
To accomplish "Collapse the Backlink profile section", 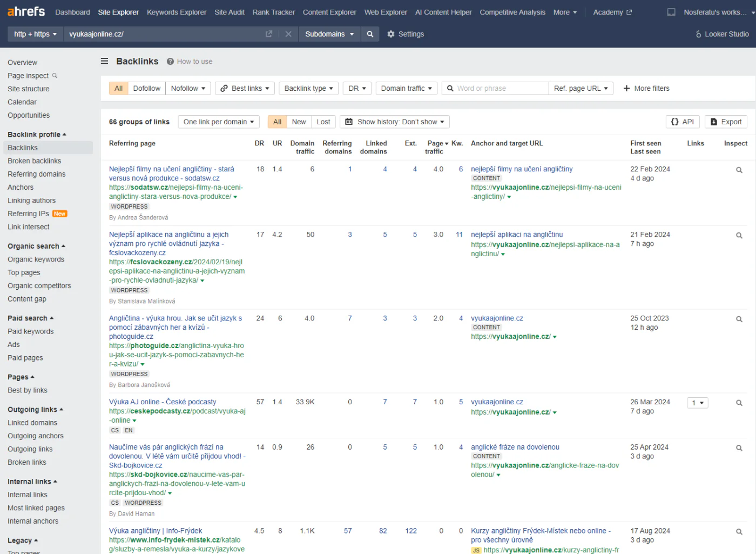I will point(37,135).
